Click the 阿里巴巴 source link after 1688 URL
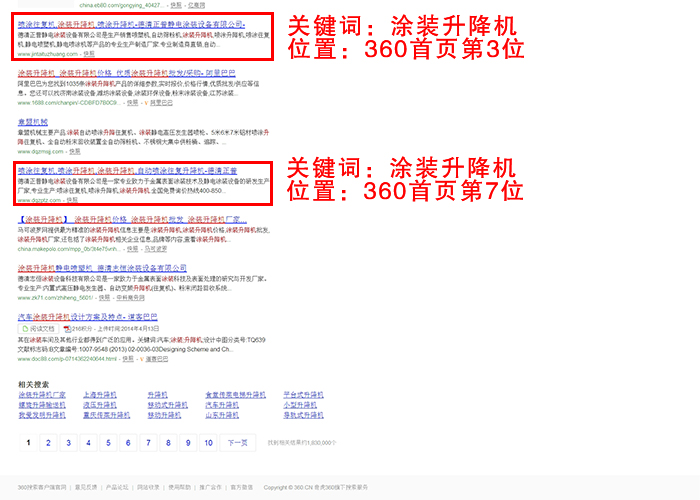 161,103
